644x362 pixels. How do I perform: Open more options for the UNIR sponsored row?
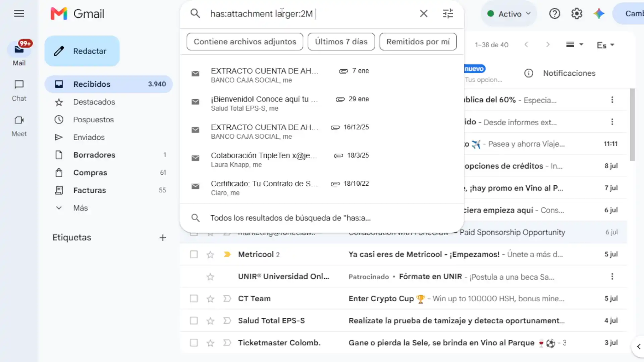pyautogui.click(x=612, y=277)
